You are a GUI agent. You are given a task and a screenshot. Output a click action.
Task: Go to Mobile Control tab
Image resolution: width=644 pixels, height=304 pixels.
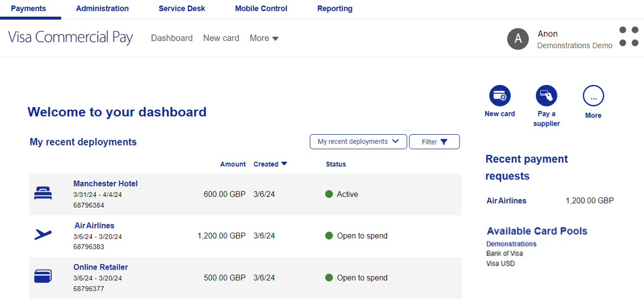[261, 8]
